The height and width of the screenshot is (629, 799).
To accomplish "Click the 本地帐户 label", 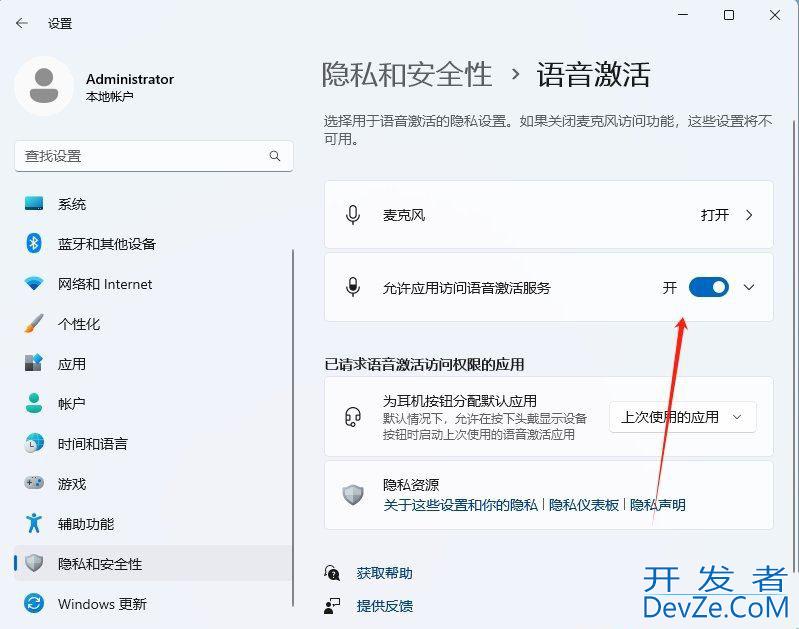I will (x=109, y=96).
